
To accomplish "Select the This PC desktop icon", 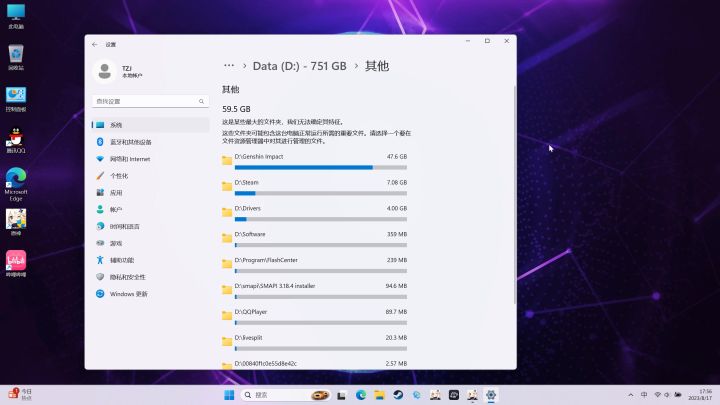I will pyautogui.click(x=16, y=17).
